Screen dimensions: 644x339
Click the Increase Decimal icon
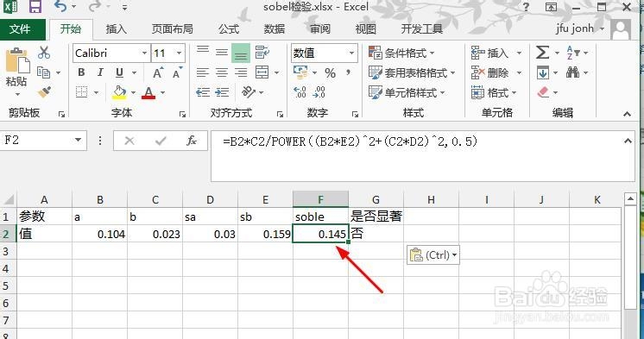pos(300,92)
